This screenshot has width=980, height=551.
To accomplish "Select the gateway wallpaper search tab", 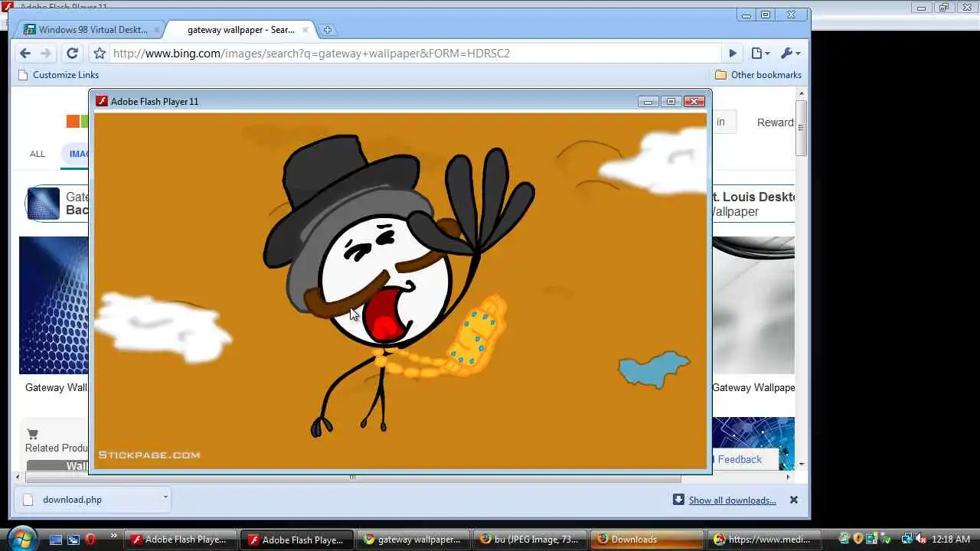I will click(240, 30).
